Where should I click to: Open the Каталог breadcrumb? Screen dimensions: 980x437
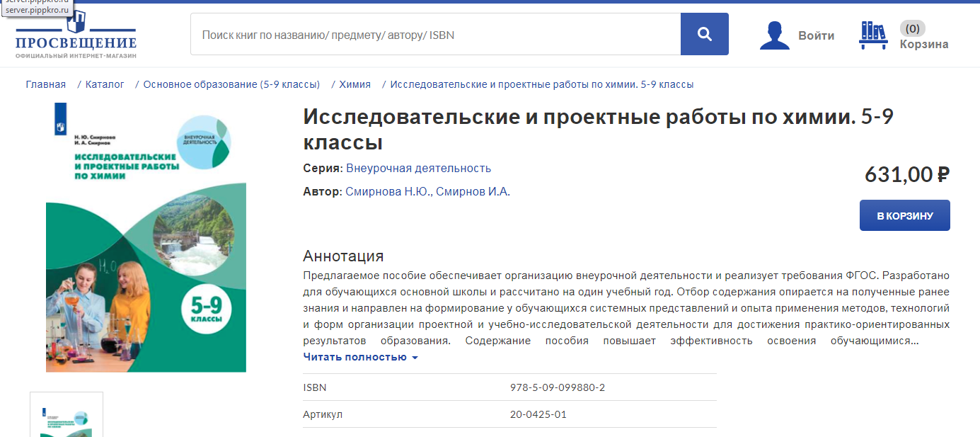105,84
